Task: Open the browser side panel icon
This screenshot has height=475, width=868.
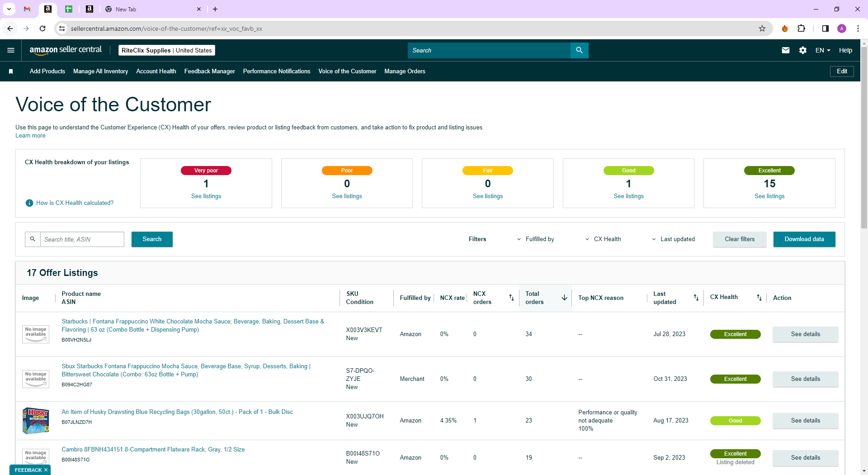Action: pos(825,28)
